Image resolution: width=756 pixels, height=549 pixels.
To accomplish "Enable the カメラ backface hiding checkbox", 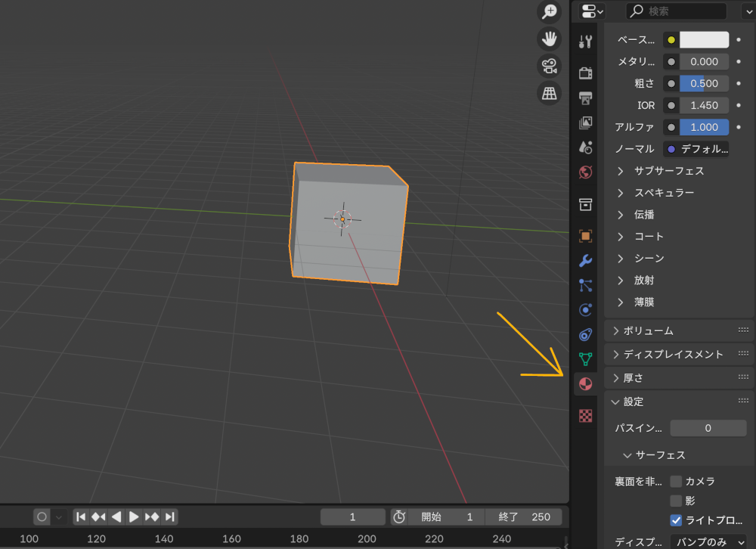I will coord(677,481).
